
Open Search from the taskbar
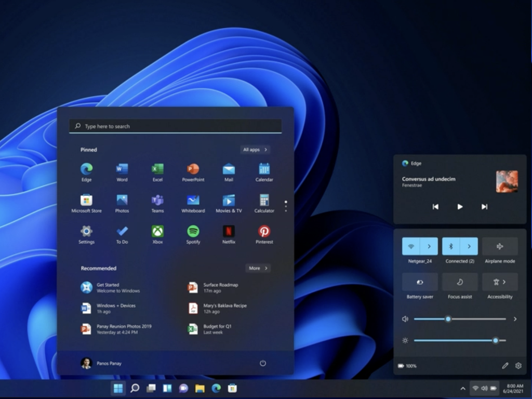[135, 388]
